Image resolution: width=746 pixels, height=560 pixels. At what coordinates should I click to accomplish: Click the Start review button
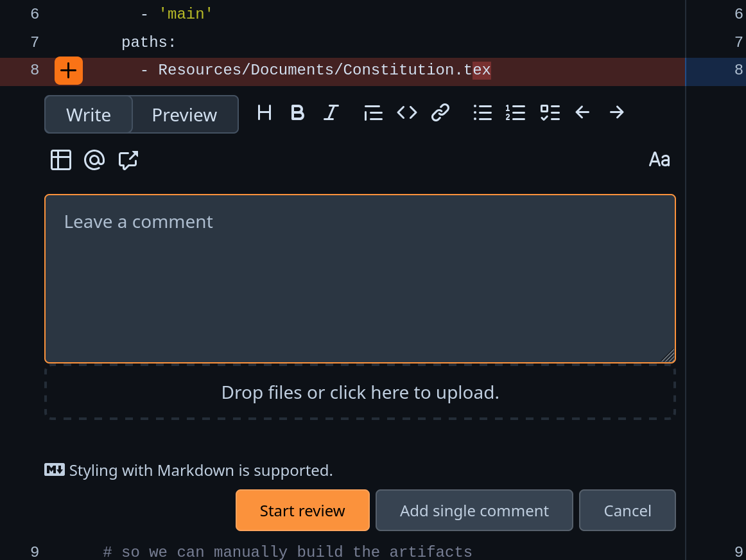coord(302,511)
